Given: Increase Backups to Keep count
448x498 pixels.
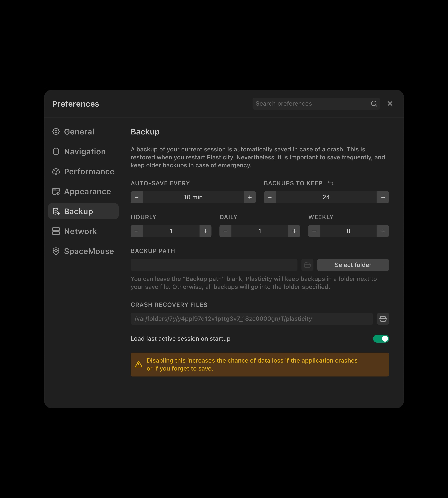Looking at the screenshot, I should coord(383,197).
